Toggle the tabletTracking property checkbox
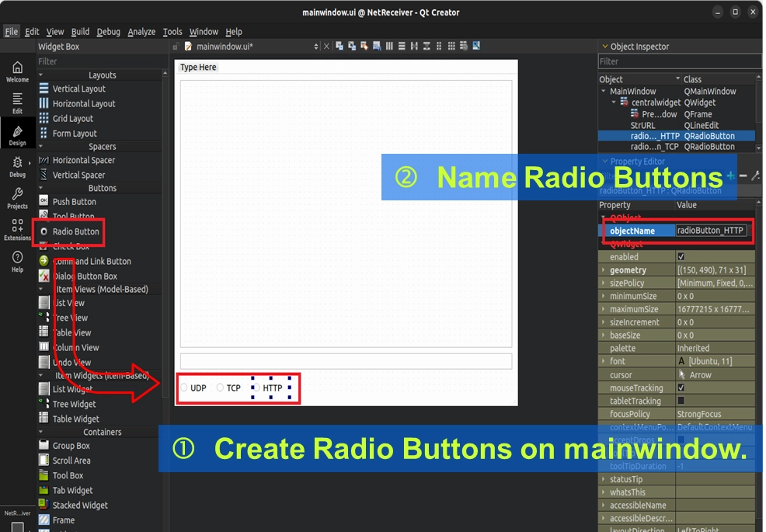Screen dimensions: 766x532 (681, 401)
